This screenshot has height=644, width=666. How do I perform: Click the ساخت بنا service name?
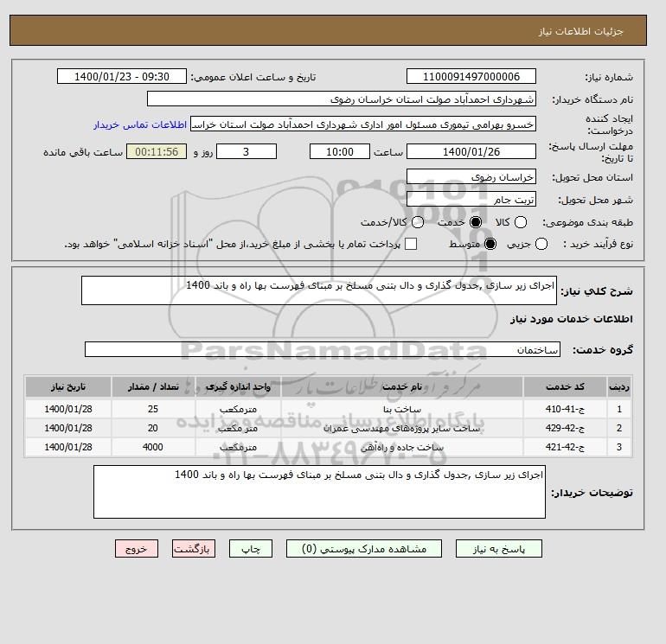[402, 409]
